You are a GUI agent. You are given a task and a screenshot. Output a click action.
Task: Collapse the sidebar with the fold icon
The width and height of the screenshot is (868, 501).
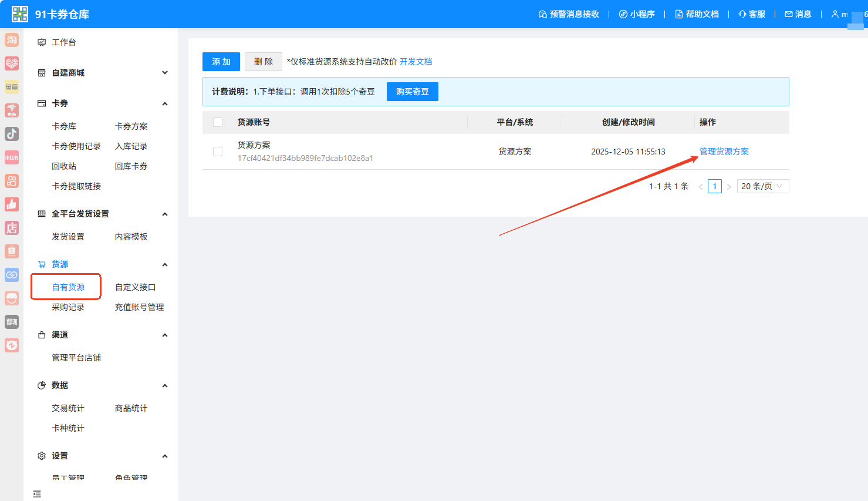37,494
